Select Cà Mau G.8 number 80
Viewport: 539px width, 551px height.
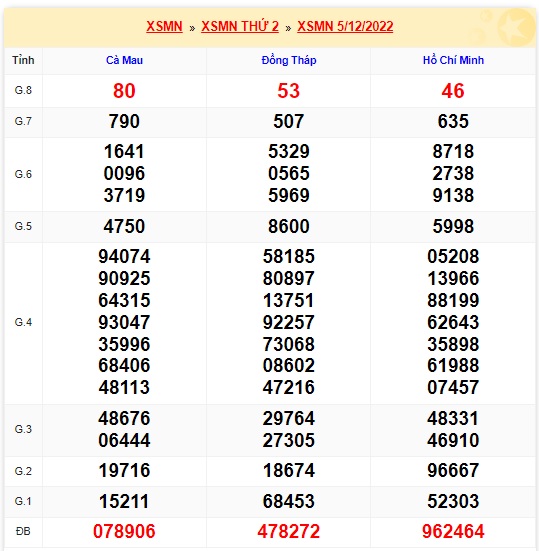click(x=124, y=91)
